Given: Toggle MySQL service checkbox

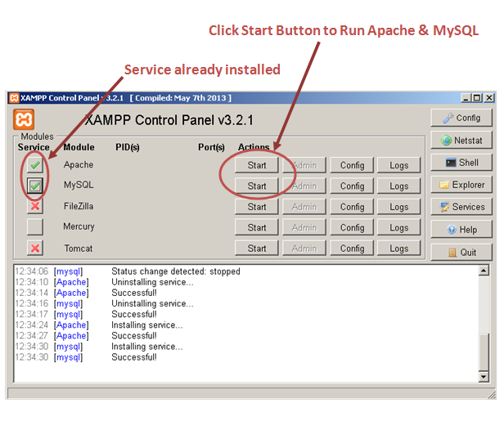Looking at the screenshot, I should coord(34,186).
